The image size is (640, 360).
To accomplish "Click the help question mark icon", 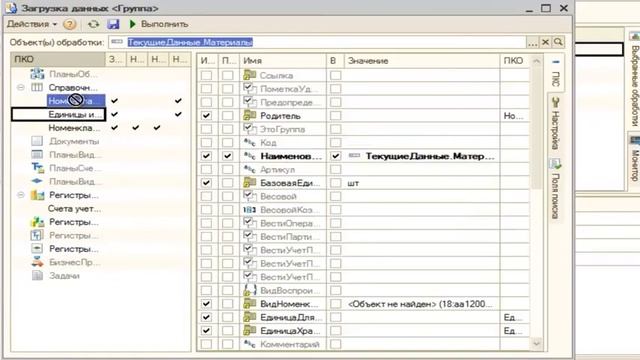I will tap(70, 24).
